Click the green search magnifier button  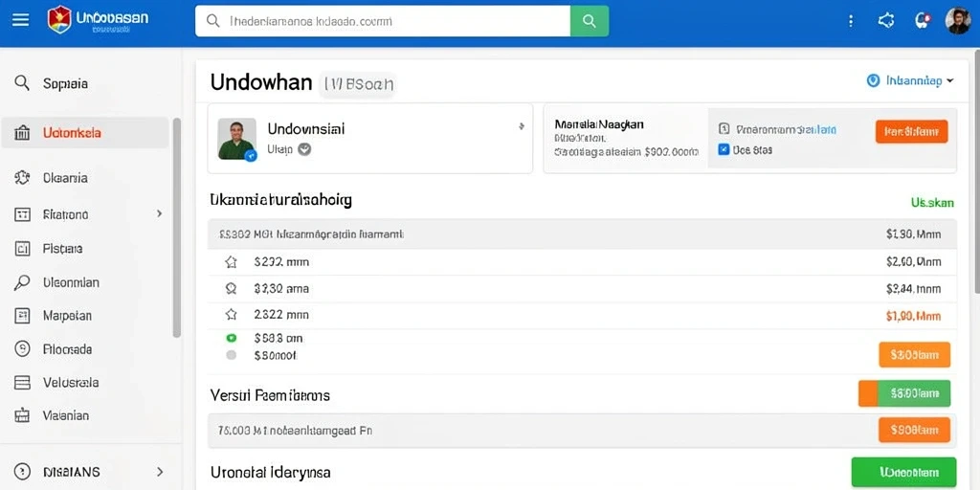(590, 21)
